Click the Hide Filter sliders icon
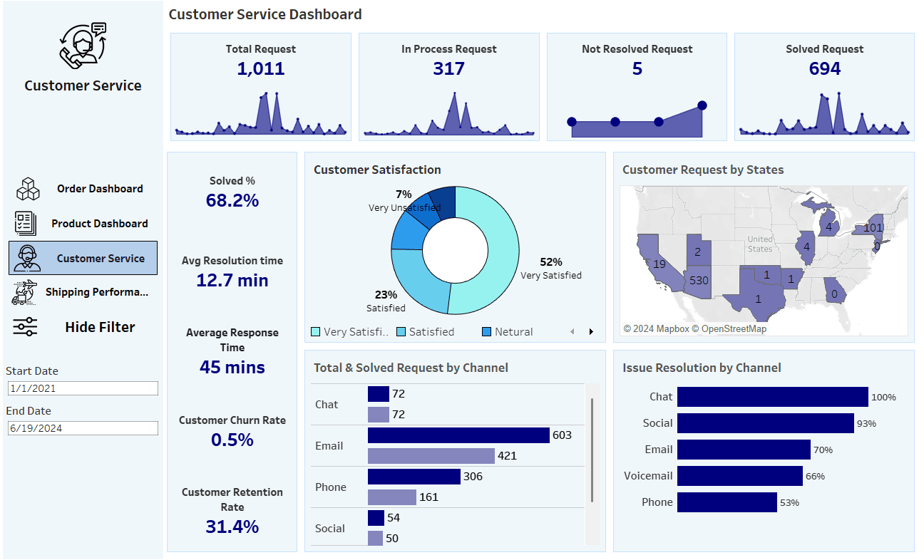Viewport: 924px width, 560px height. pyautogui.click(x=24, y=326)
